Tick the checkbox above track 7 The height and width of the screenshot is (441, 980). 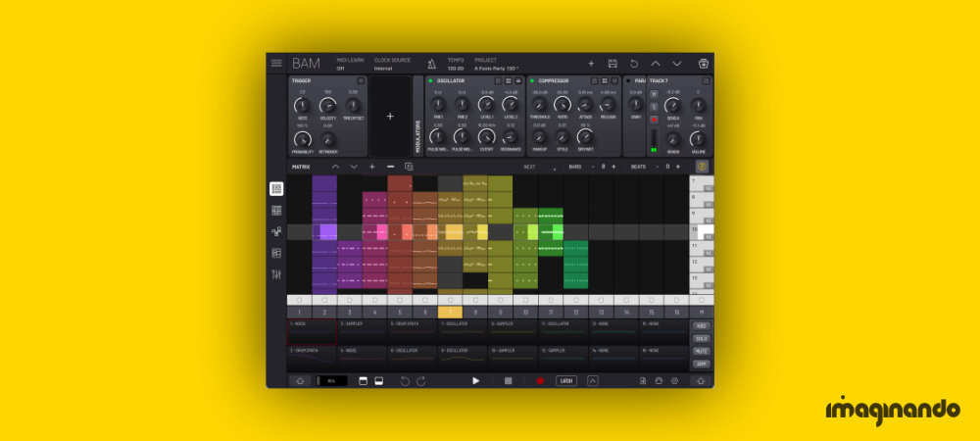click(450, 301)
